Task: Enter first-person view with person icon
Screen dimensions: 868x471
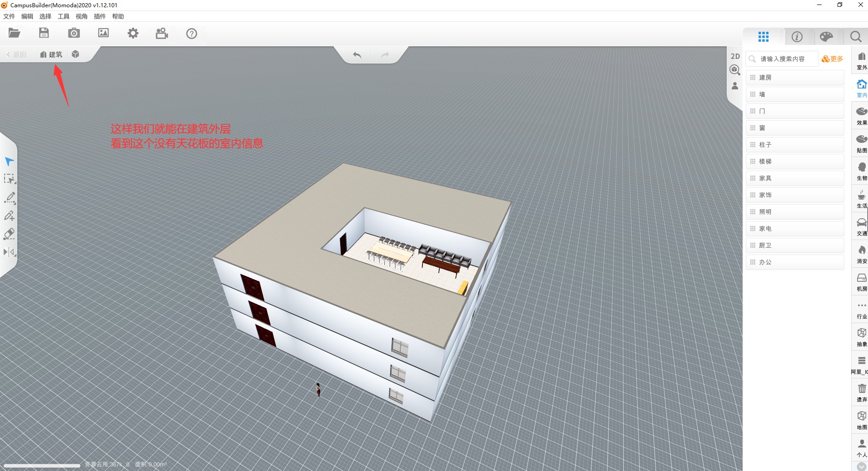Action: click(x=735, y=86)
